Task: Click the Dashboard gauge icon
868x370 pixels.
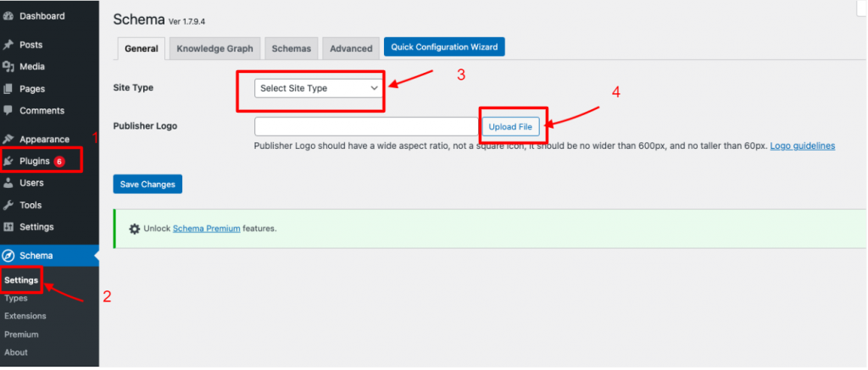Action: click(x=8, y=17)
